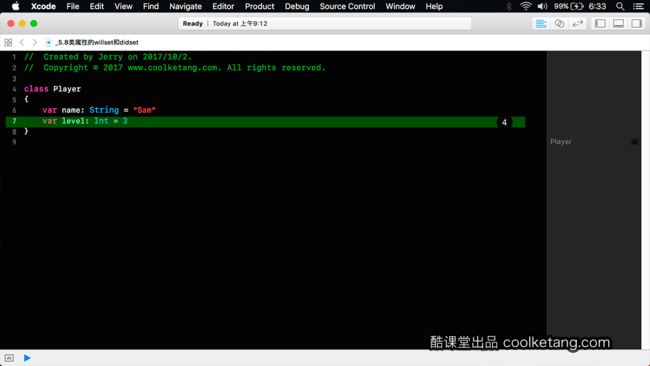Open the Edit menu
Screen dimensions: 650x366
(97, 6)
